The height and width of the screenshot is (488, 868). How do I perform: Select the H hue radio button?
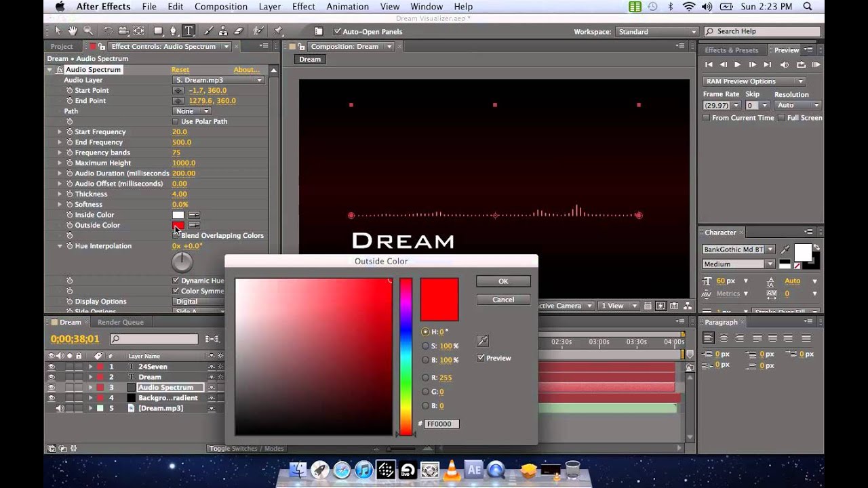425,332
